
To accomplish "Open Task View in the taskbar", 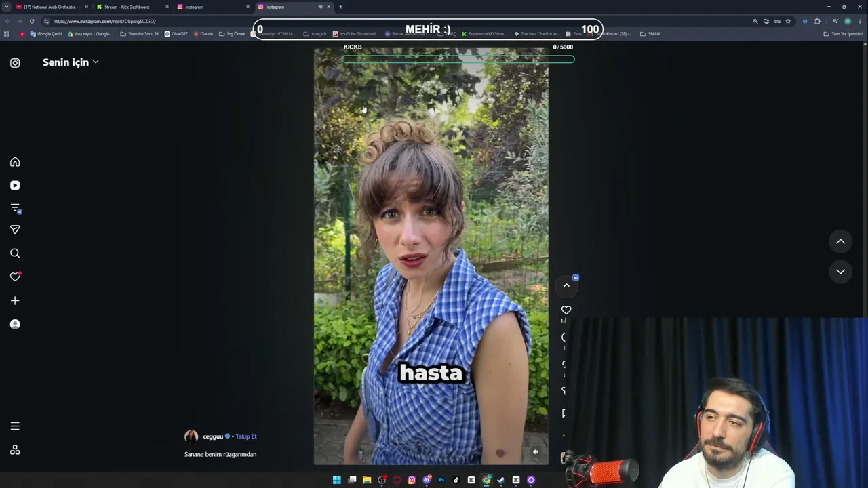I will point(352,480).
